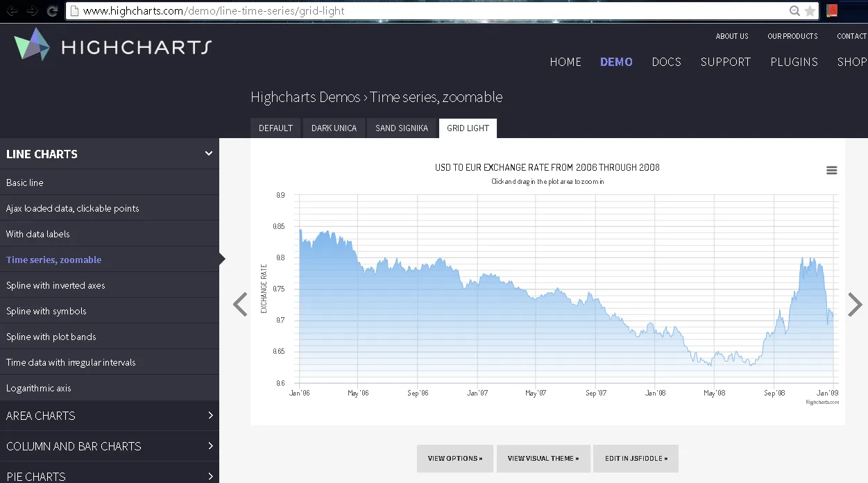Open the Docs menu item
This screenshot has width=868, height=483.
click(x=666, y=62)
